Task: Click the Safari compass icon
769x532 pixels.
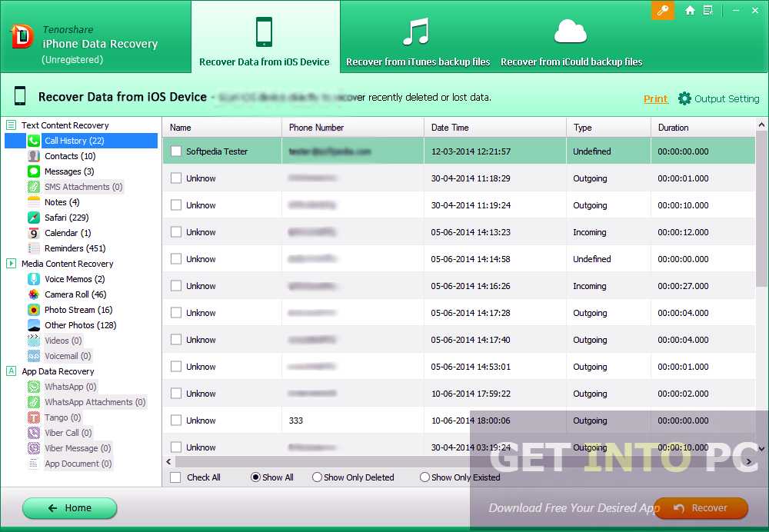Action: 34,218
